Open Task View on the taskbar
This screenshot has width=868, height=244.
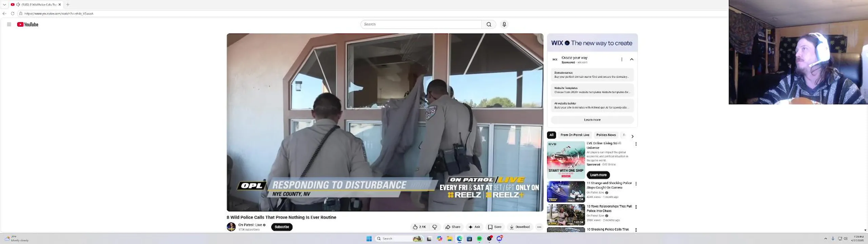coord(429,239)
